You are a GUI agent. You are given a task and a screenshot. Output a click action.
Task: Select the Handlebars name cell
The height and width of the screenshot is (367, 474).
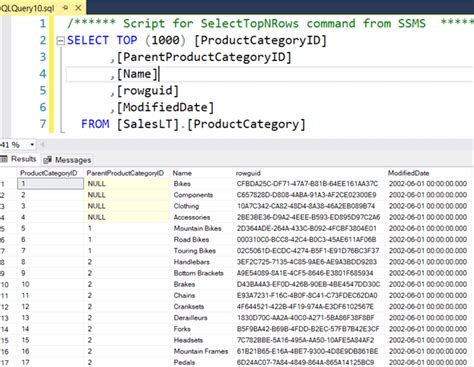[x=192, y=262]
